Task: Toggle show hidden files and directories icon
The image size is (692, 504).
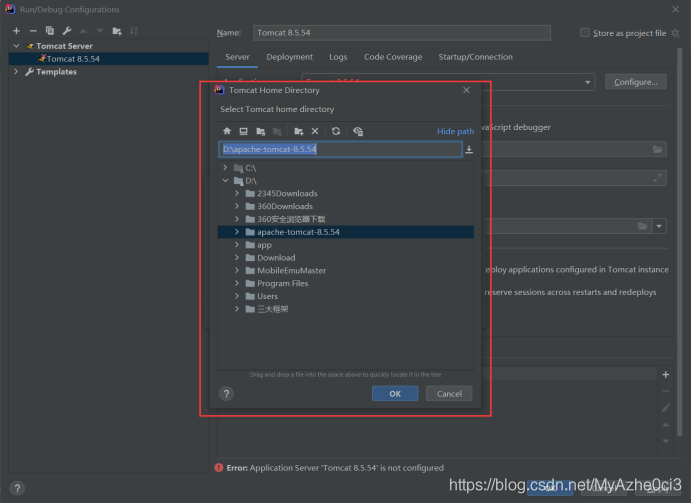Action: coord(357,131)
